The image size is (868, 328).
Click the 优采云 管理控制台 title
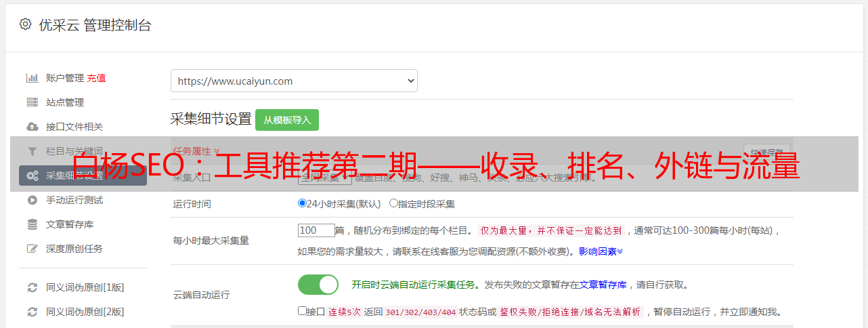(x=95, y=25)
